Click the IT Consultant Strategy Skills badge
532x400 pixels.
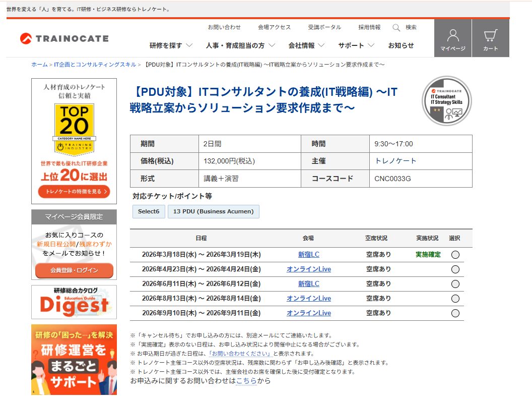(x=446, y=101)
